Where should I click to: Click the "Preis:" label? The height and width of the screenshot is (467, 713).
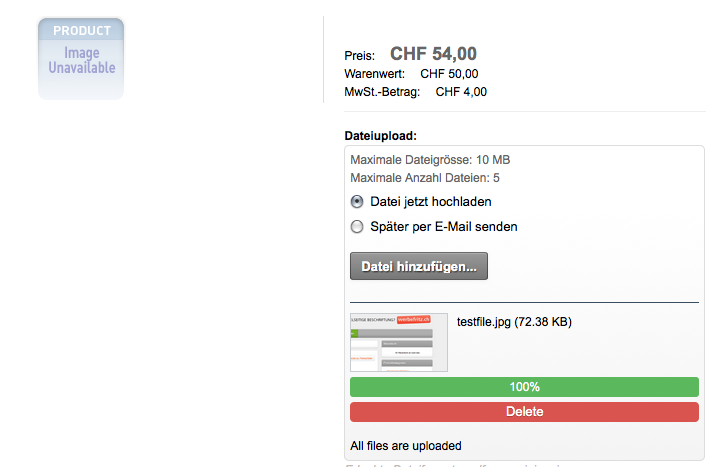click(x=359, y=56)
